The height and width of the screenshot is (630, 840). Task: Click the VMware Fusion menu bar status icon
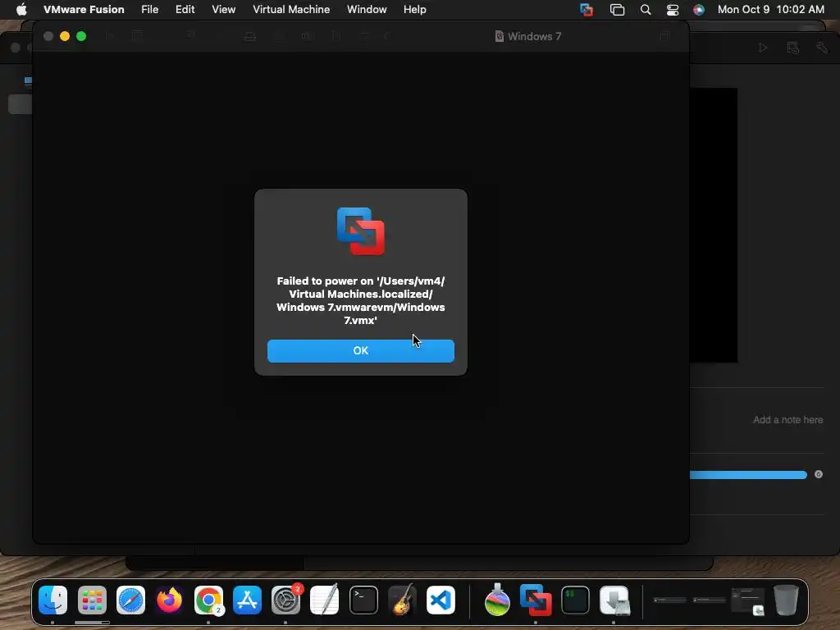click(x=587, y=9)
